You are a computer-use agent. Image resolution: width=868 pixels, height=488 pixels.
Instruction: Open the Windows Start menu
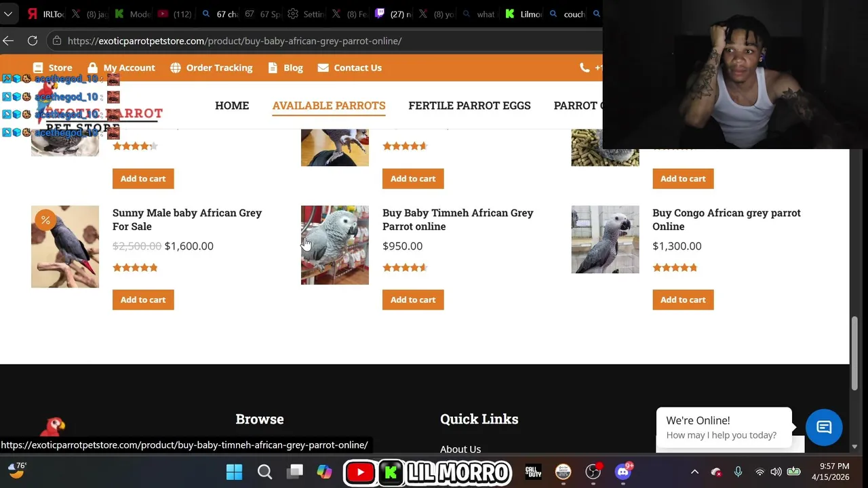point(234,472)
